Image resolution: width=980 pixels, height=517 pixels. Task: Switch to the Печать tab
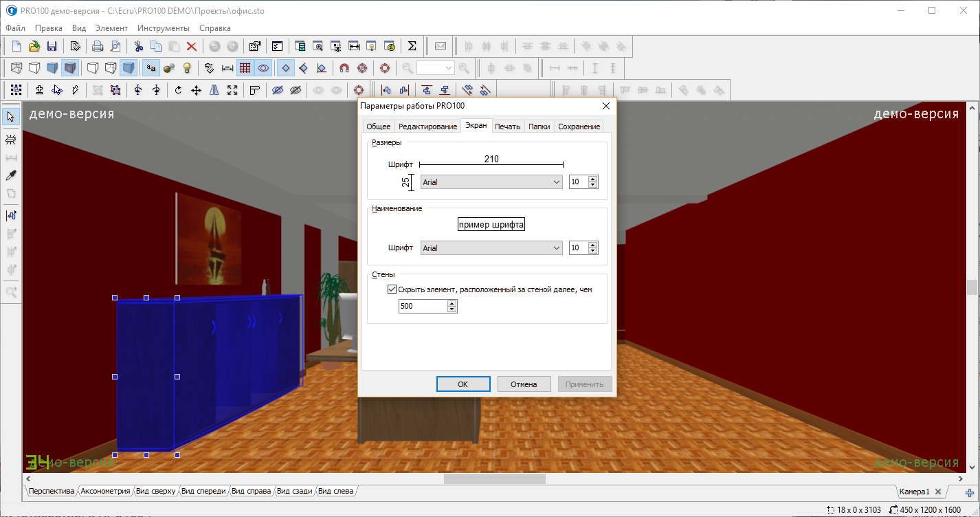click(507, 126)
